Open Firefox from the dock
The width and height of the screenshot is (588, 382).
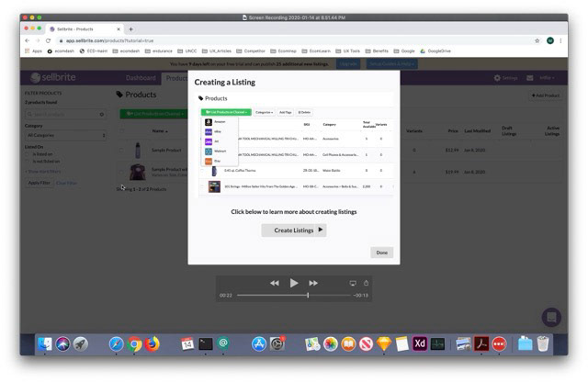pyautogui.click(x=152, y=343)
